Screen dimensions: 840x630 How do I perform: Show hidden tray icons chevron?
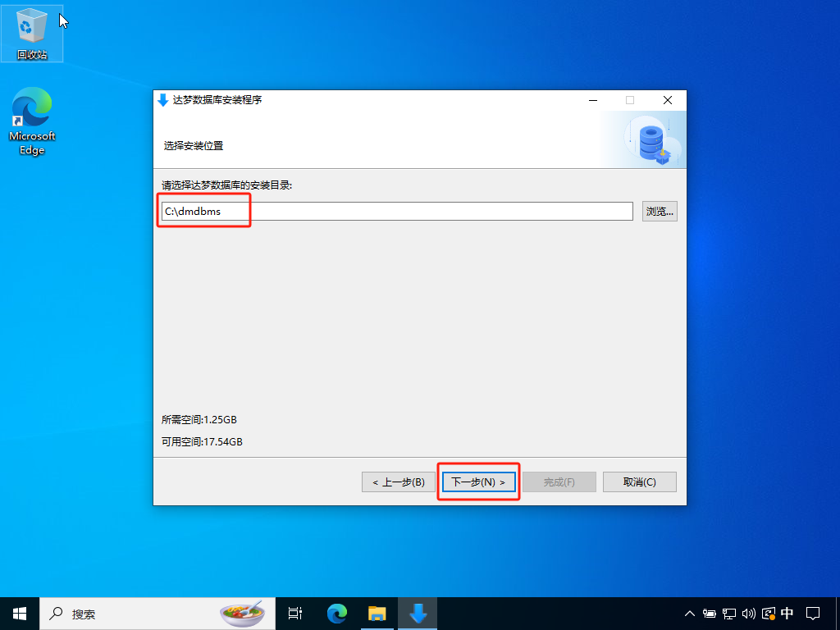click(x=689, y=614)
